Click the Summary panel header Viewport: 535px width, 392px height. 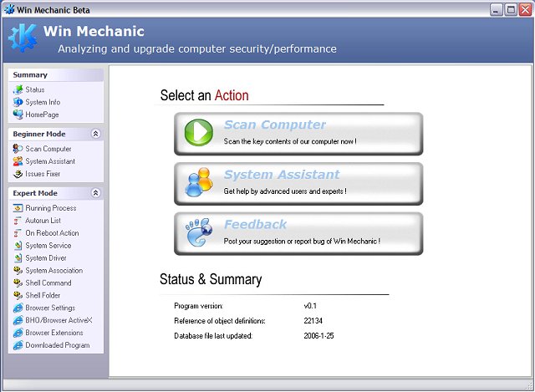(x=56, y=74)
